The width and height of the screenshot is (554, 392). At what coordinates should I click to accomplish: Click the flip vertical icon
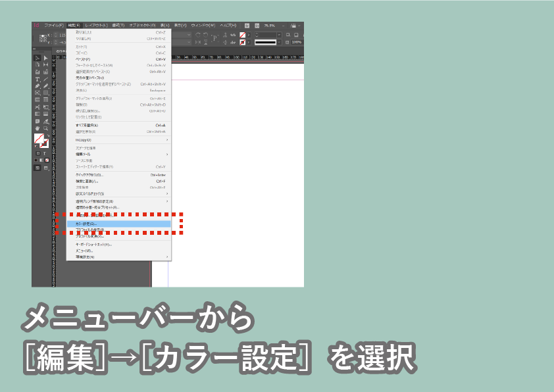click(x=206, y=42)
